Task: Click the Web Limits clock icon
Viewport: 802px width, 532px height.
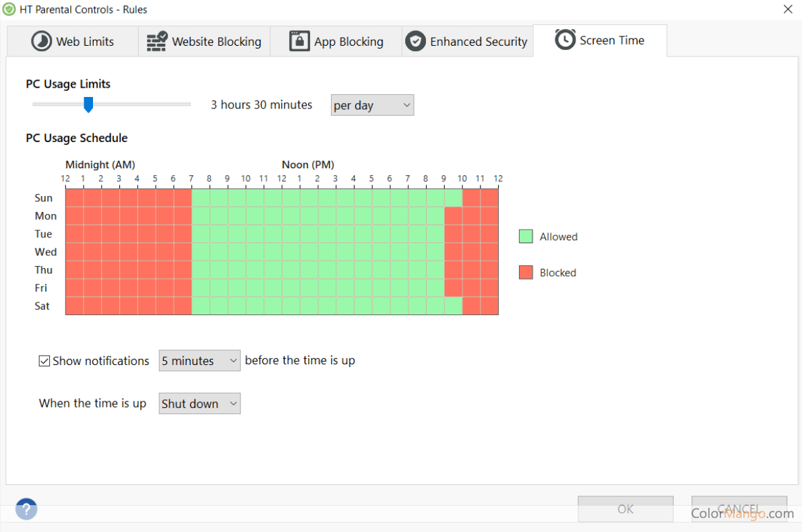Action: [x=42, y=41]
